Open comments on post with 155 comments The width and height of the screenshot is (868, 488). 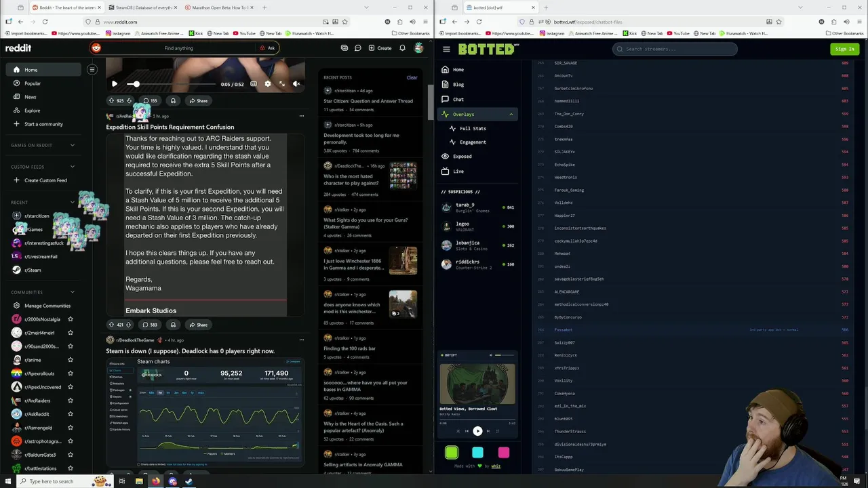150,101
